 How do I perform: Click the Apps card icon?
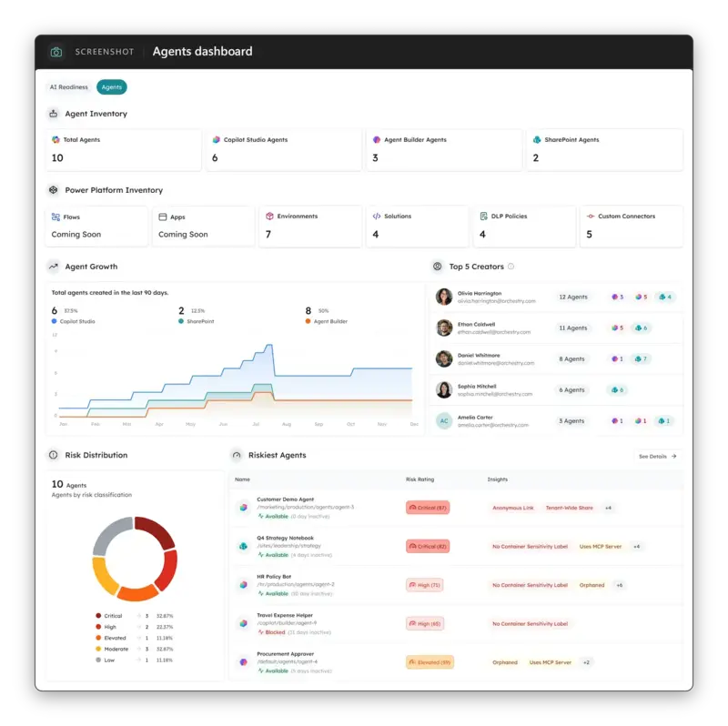tap(163, 217)
